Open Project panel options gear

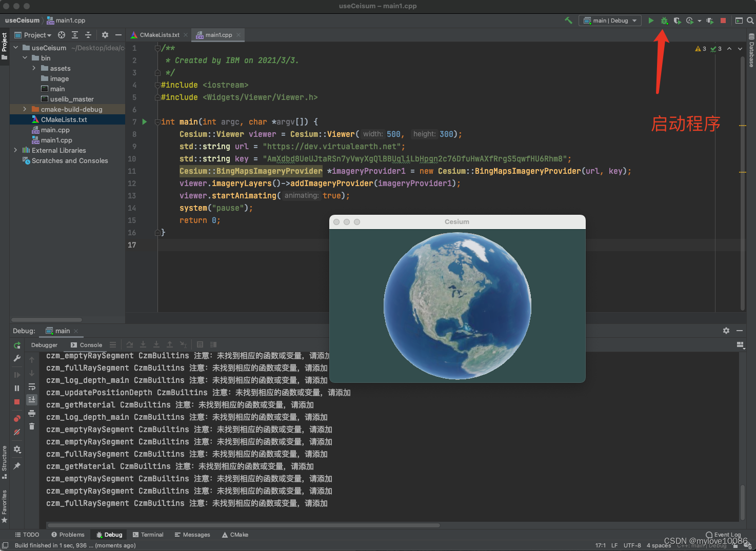pyautogui.click(x=105, y=35)
